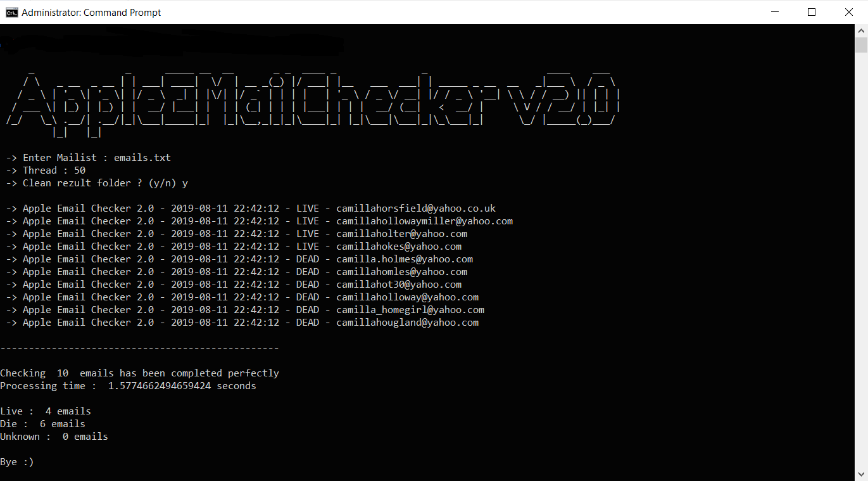Click the Thread : 50 line
The image size is (868, 481).
point(46,170)
